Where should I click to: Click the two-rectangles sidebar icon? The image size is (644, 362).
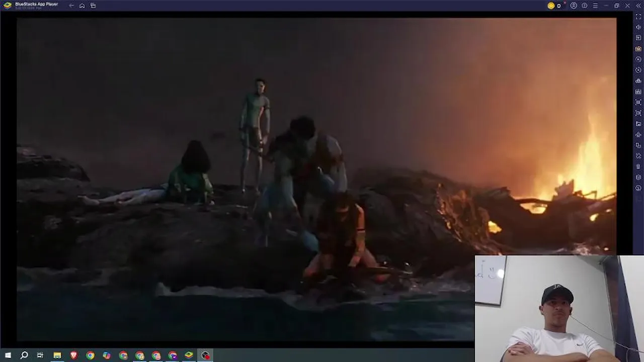click(638, 145)
